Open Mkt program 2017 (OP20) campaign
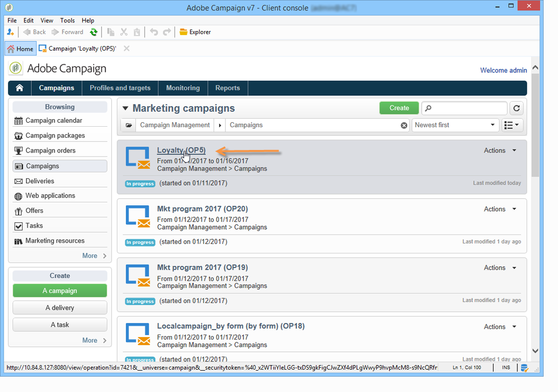558x392 pixels. click(x=203, y=209)
